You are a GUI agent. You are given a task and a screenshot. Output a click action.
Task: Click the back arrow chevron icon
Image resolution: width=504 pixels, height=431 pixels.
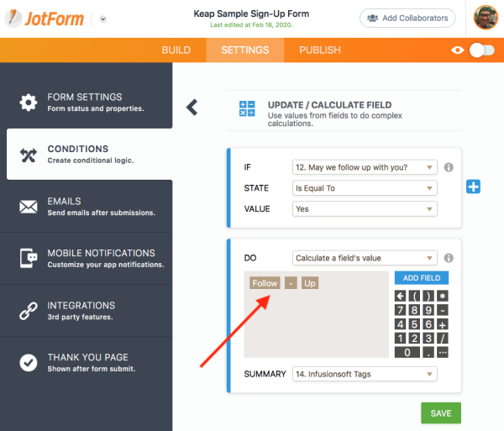pos(192,107)
